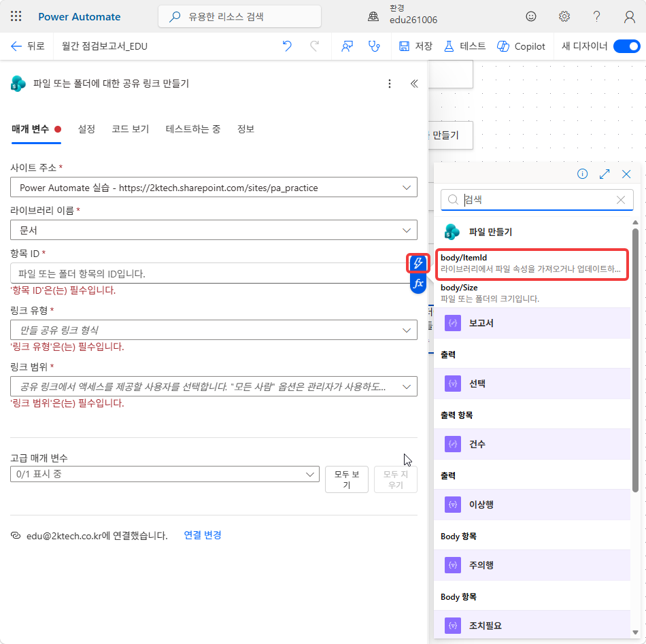Close the dynamic content popup

click(x=626, y=174)
